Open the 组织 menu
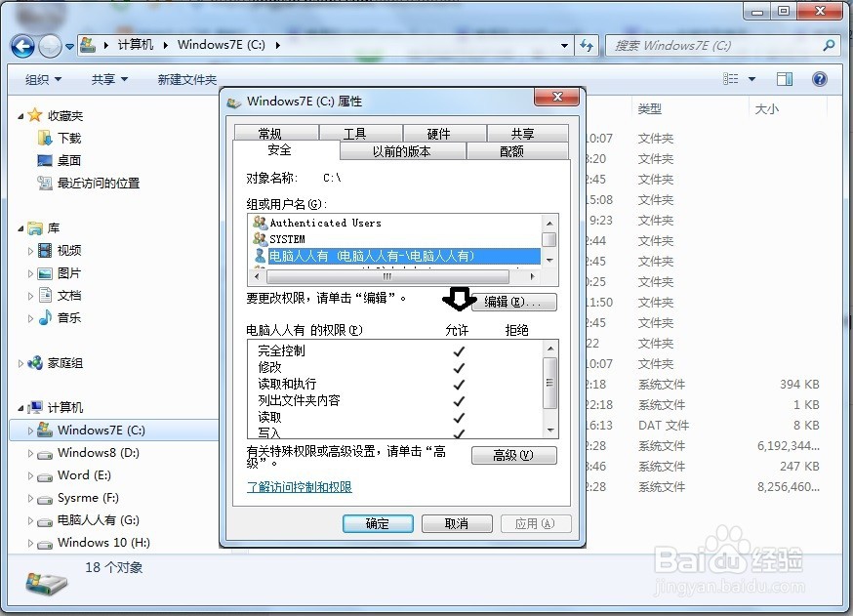 coord(43,79)
